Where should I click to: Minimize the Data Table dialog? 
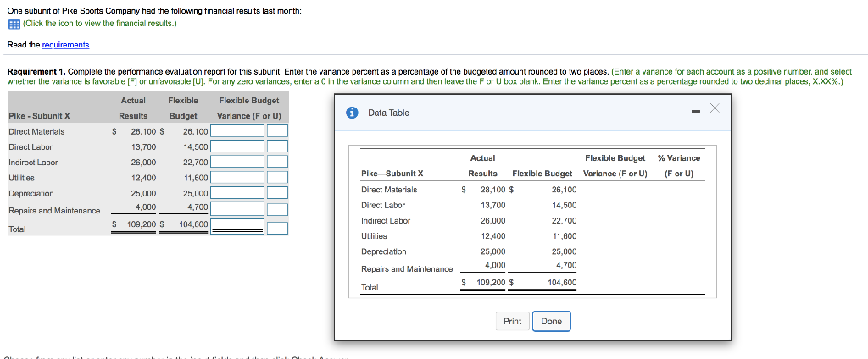[x=695, y=113]
